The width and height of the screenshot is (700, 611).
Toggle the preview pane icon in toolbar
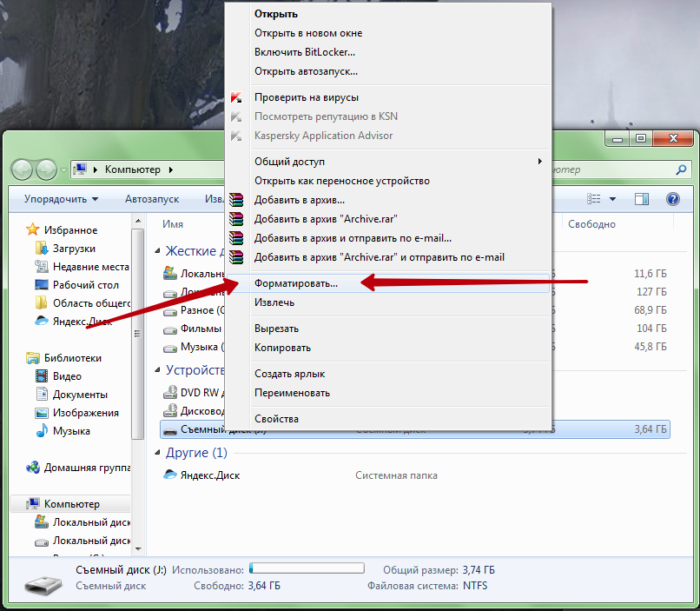click(642, 199)
